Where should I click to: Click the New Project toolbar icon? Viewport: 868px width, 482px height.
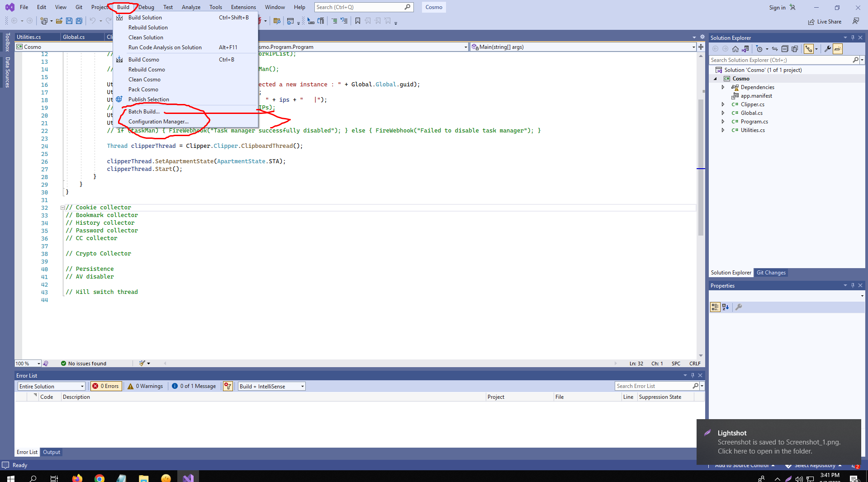44,21
